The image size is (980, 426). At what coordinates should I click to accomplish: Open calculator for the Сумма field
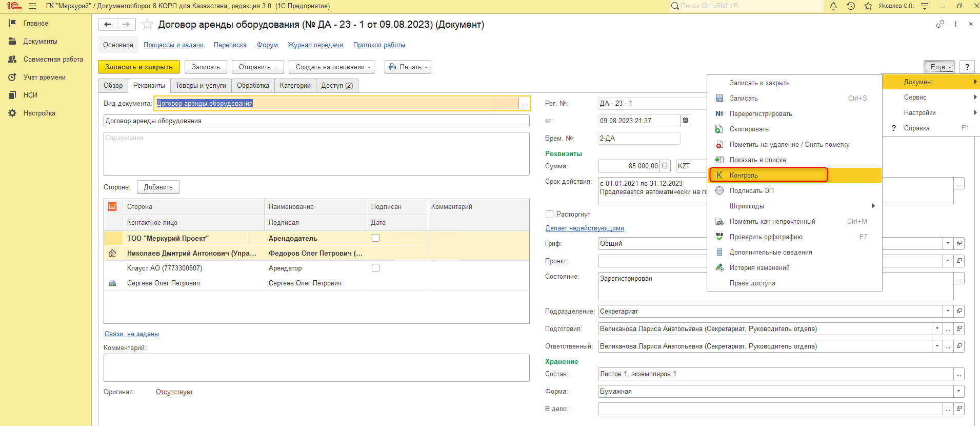click(x=665, y=166)
